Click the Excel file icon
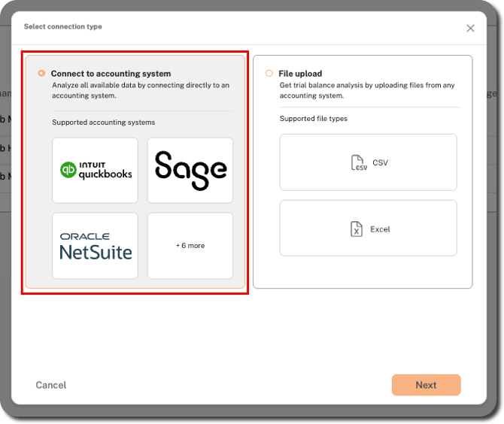 coord(356,229)
